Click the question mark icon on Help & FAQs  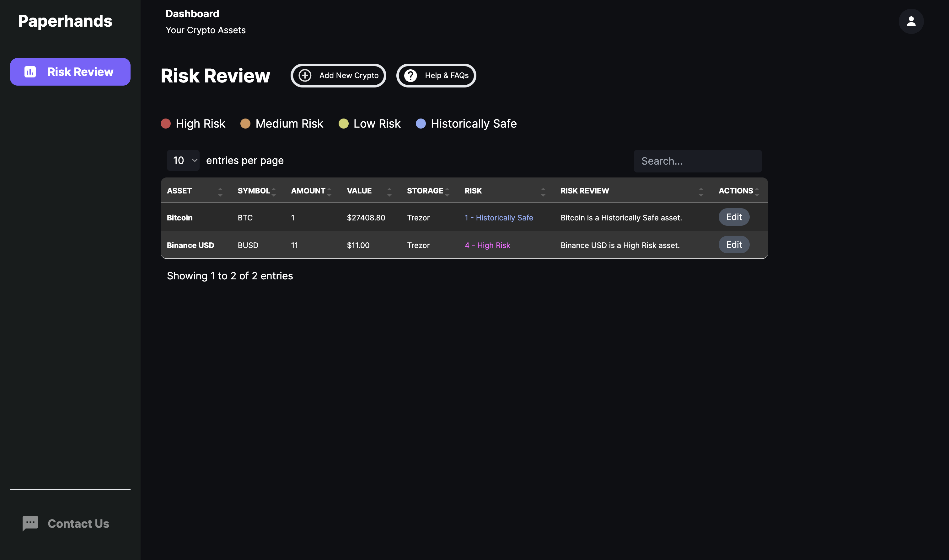410,75
